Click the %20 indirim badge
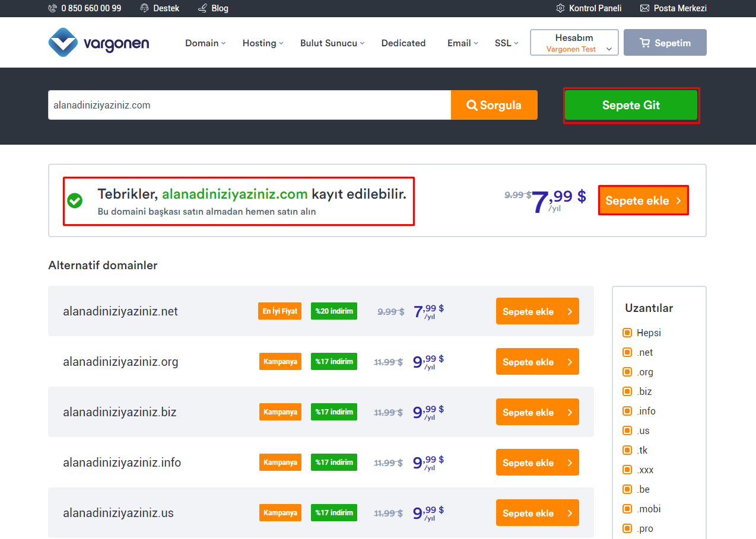The width and height of the screenshot is (756, 539). tap(334, 311)
